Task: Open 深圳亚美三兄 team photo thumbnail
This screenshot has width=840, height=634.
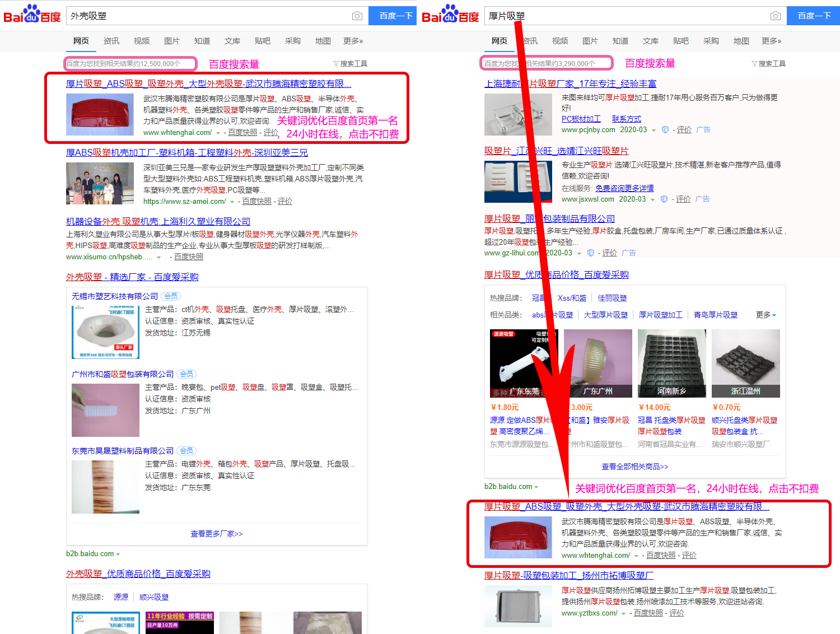Action: (100, 183)
